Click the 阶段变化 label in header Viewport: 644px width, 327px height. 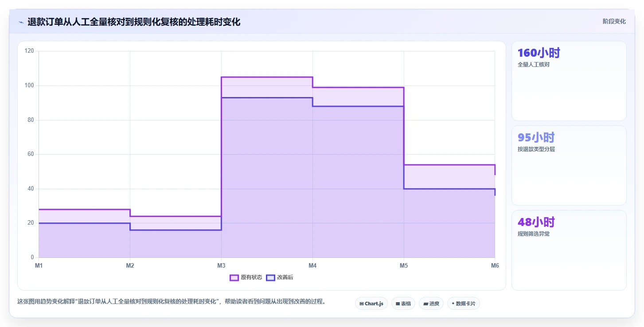[x=614, y=21]
